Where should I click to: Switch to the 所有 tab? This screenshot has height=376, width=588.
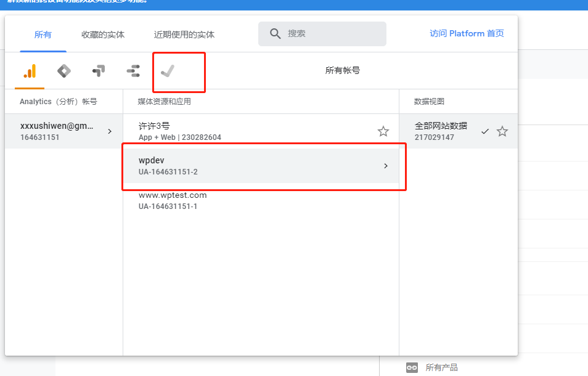pyautogui.click(x=43, y=35)
